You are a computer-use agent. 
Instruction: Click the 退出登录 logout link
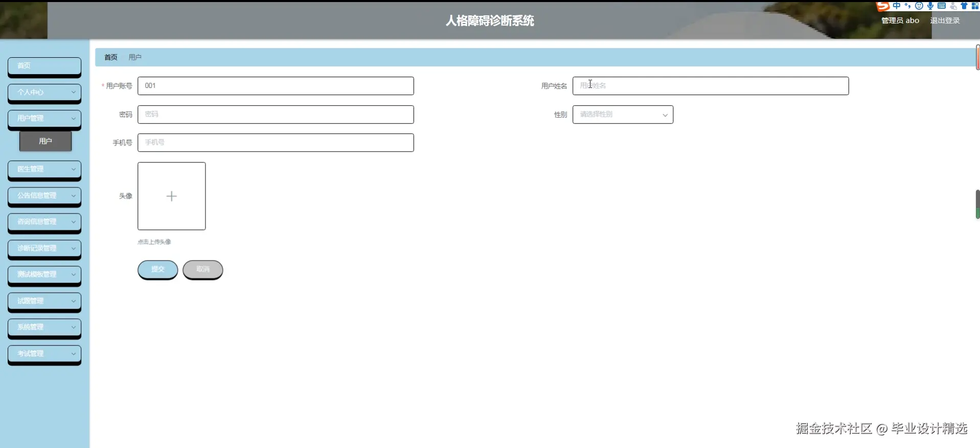tap(945, 20)
